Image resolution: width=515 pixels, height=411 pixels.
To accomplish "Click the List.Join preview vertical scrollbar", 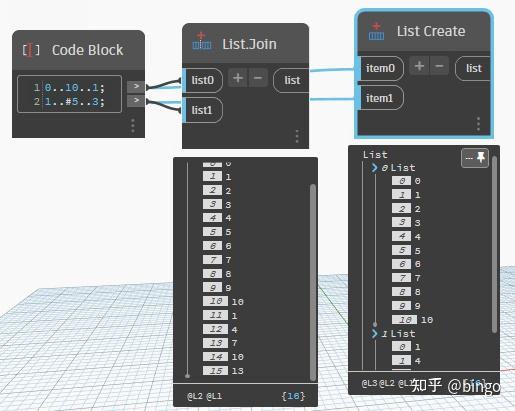I will tap(313, 282).
